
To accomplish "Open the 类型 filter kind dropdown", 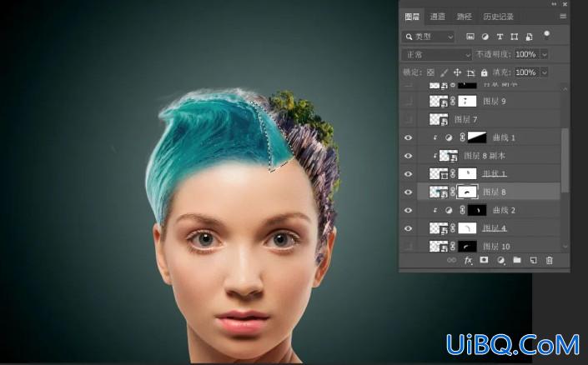I will (429, 37).
